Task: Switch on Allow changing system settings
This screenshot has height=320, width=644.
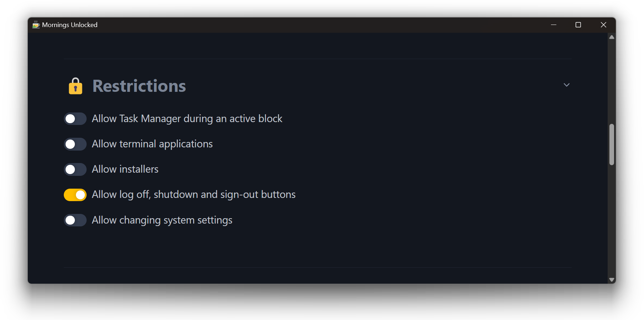Action: (x=75, y=220)
